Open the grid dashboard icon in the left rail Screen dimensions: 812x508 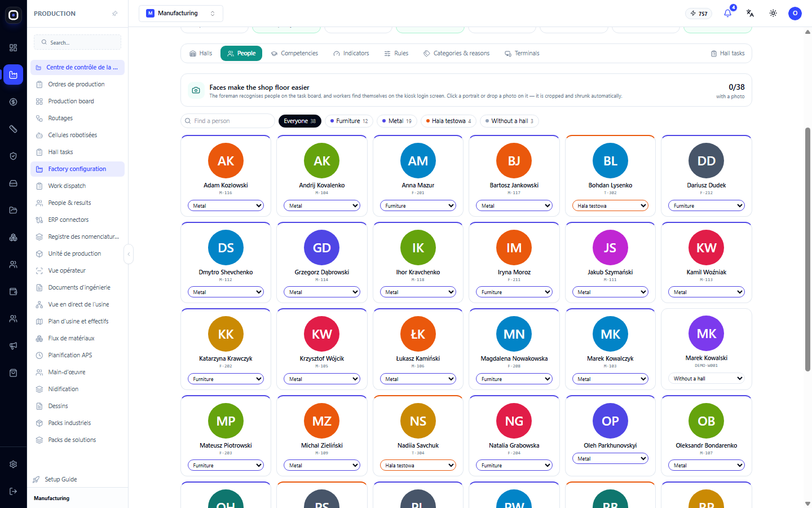coord(14,47)
